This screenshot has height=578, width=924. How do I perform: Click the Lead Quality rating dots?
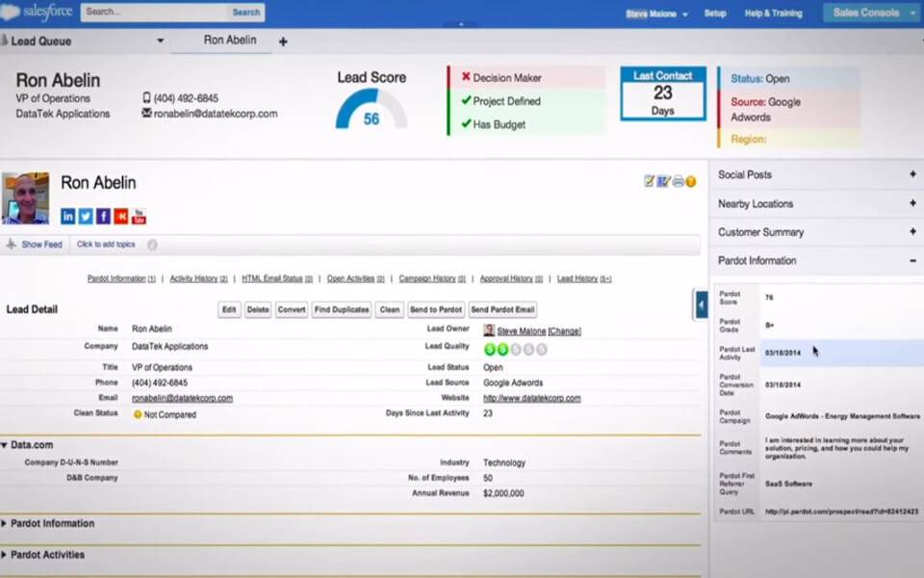(x=515, y=350)
